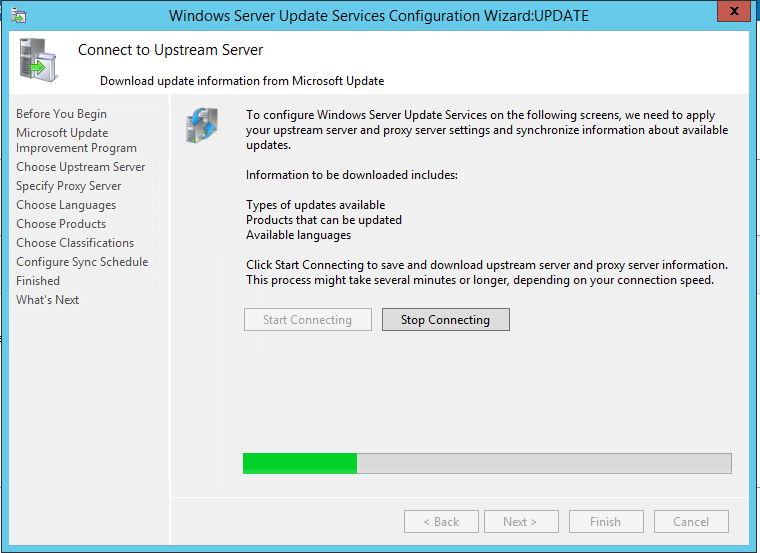Select the Finished step

38,281
